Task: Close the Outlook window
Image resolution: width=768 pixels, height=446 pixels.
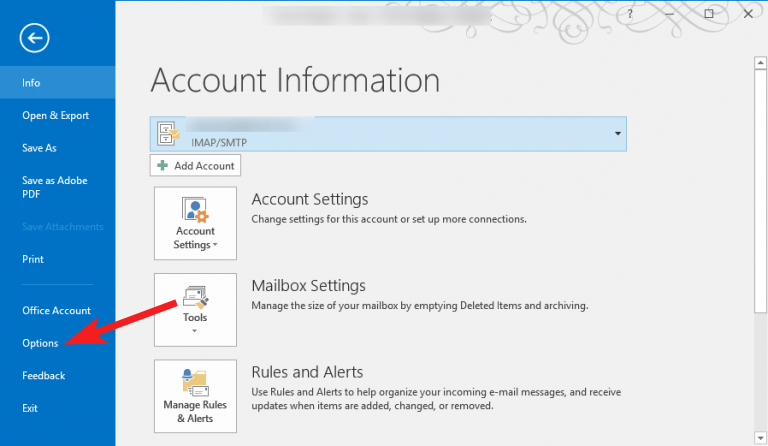Action: (x=748, y=14)
